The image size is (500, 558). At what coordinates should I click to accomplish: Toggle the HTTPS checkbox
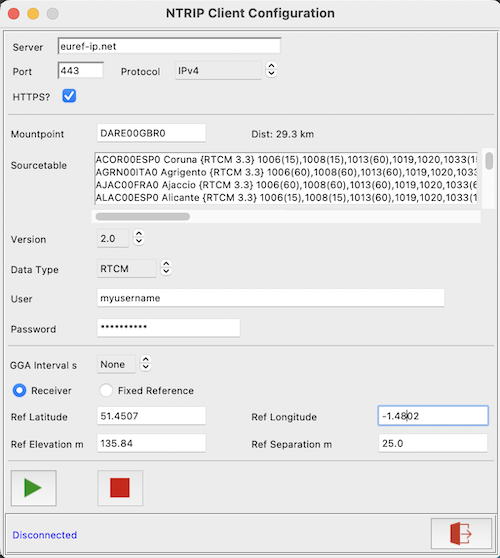[x=69, y=96]
